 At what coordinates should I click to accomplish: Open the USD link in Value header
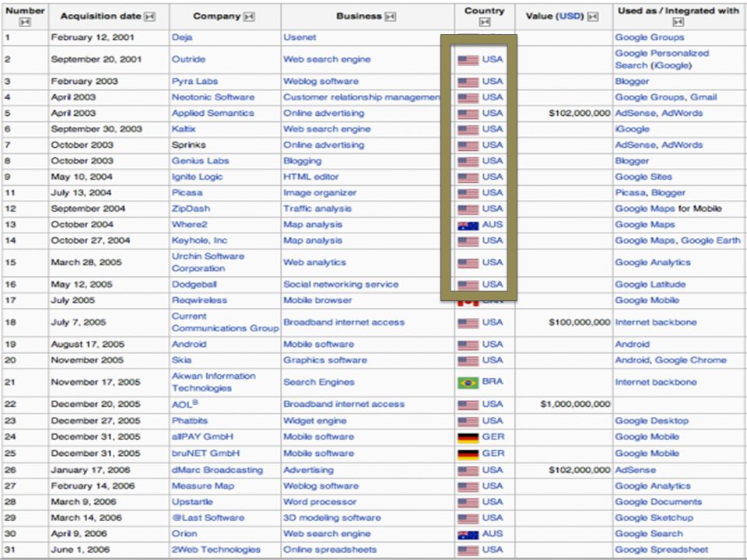coord(570,16)
